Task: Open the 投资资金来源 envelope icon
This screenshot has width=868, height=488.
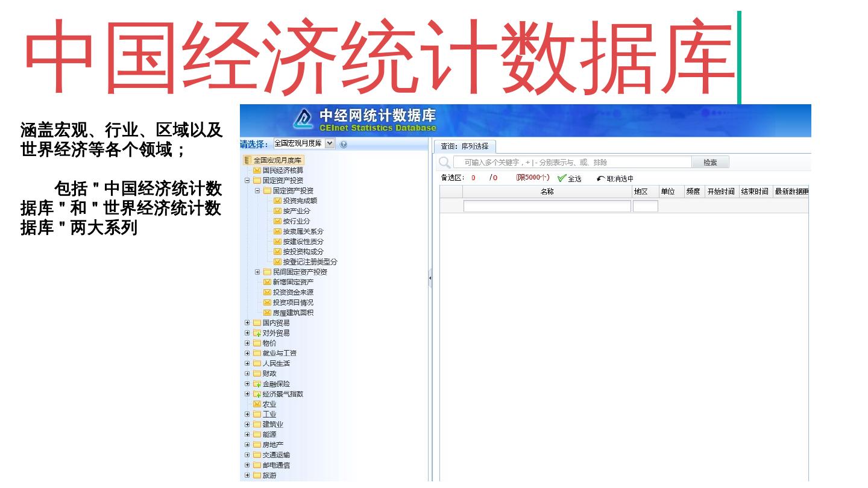Action: [268, 292]
